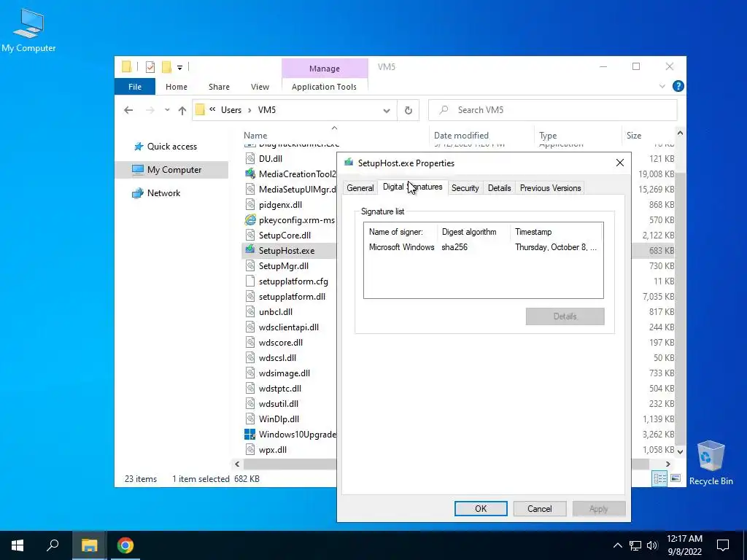Viewport: 747px width, 560px height.
Task: Switch to the Security properties tab
Action: [x=465, y=188]
